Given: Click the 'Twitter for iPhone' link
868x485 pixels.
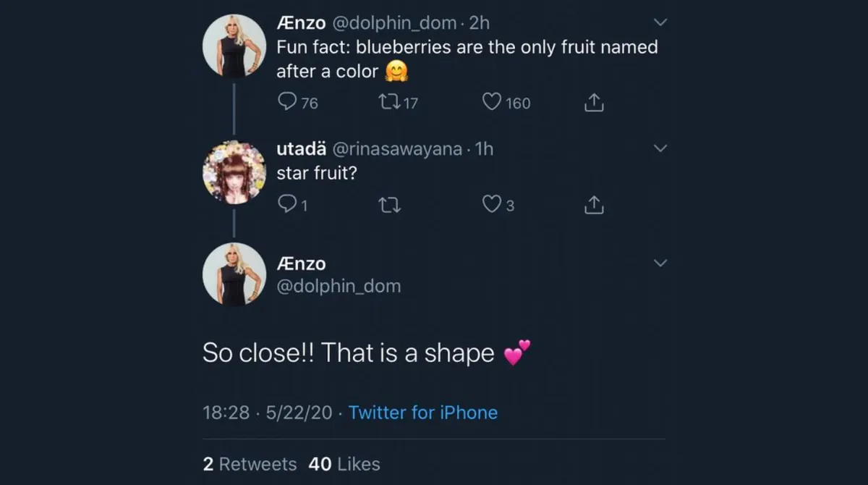Looking at the screenshot, I should (x=423, y=413).
